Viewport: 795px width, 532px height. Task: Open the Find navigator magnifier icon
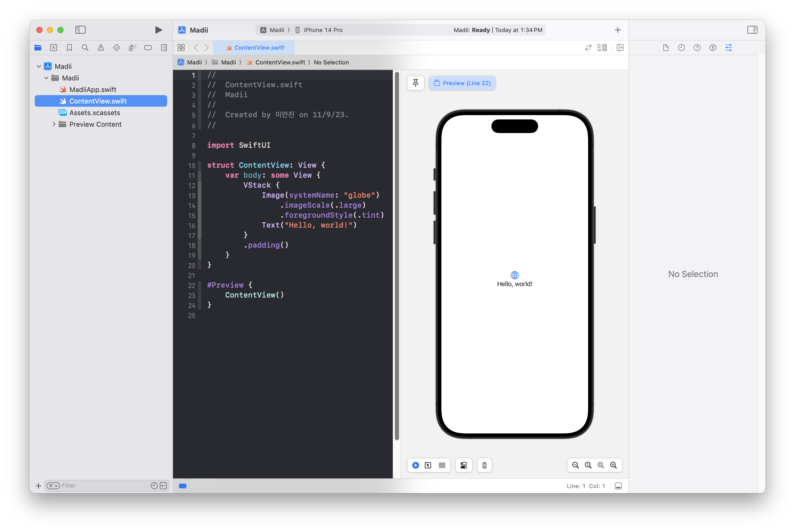pos(85,48)
